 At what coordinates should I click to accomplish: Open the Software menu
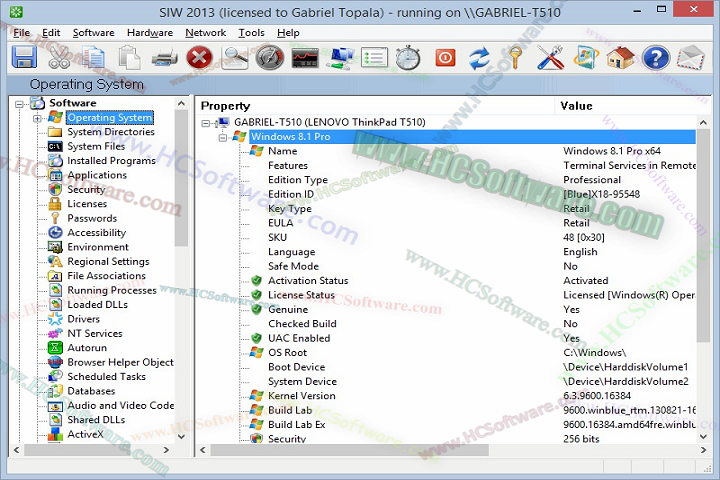(94, 33)
